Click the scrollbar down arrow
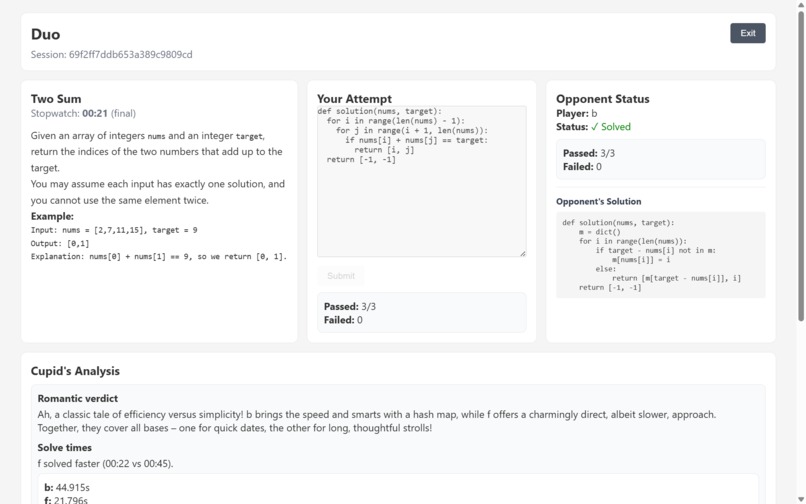This screenshot has width=806, height=504. tap(801, 499)
